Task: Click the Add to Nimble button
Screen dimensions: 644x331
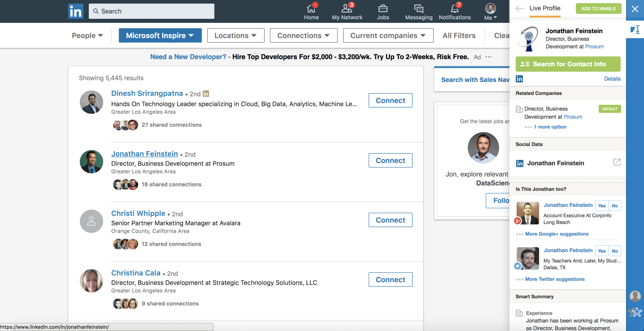Action: coord(598,8)
